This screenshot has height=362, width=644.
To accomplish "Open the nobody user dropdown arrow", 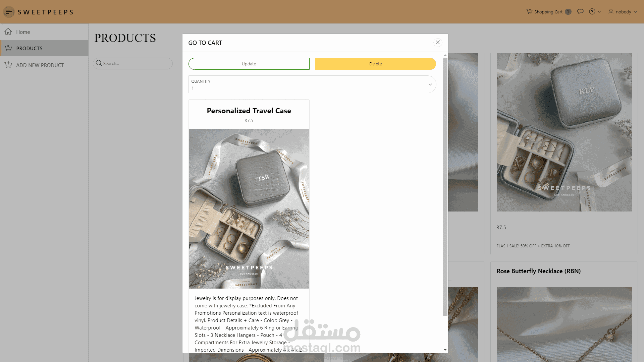I will click(635, 12).
